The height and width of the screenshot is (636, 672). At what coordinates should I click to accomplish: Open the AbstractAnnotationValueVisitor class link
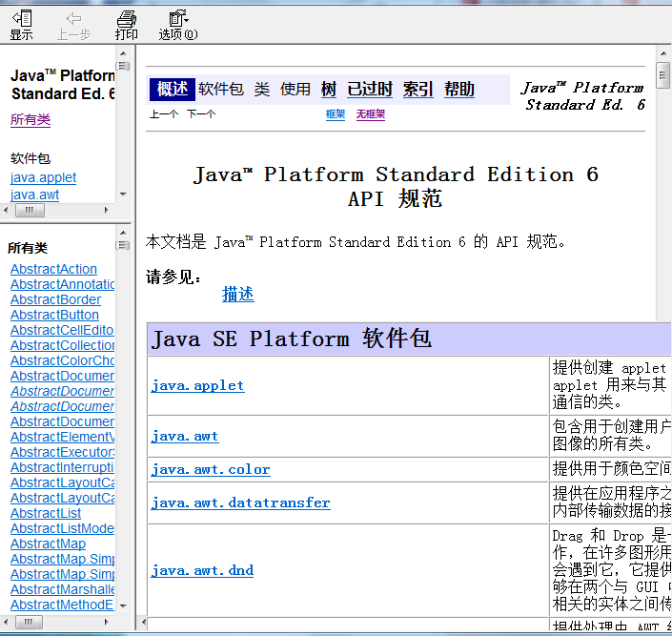(x=62, y=284)
